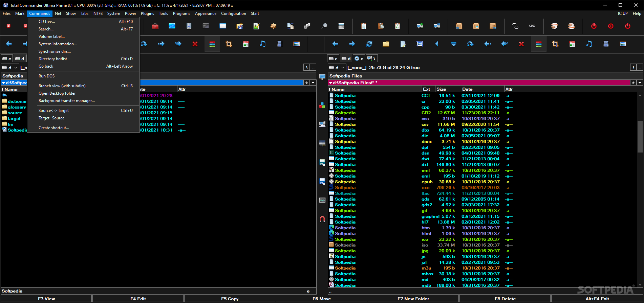Click the right panel picture image icon
644x303 pixels.
tap(623, 44)
